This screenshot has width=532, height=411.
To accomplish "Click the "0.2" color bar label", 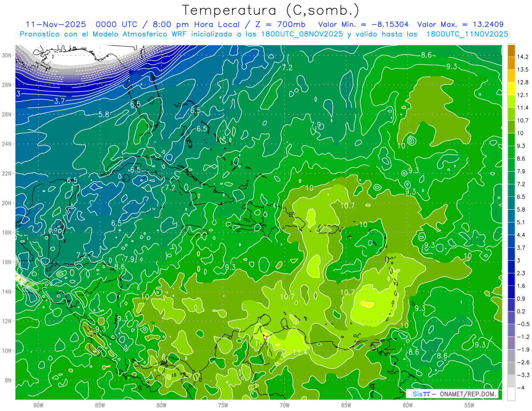I will 520,311.
